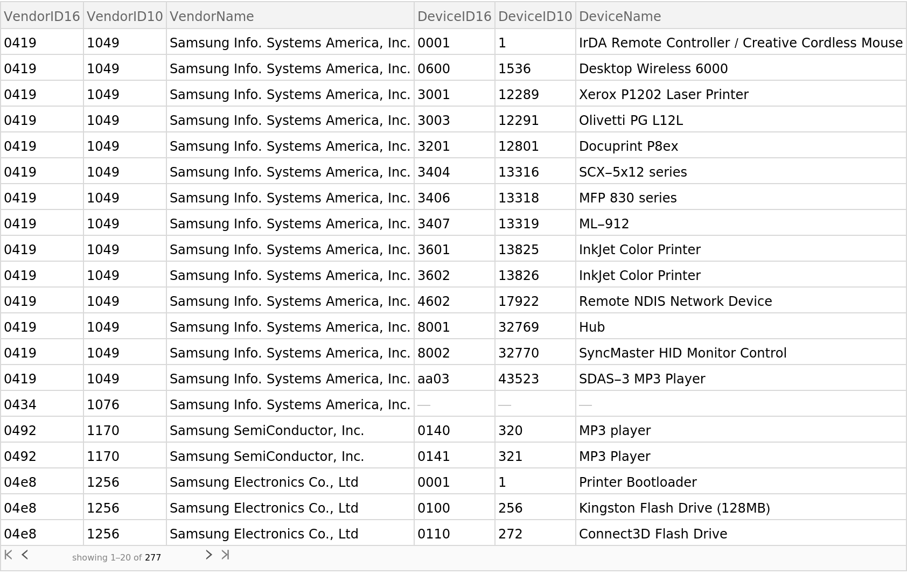Select the first row's VendorName cell
Image resolution: width=907 pixels, height=588 pixels.
[290, 41]
